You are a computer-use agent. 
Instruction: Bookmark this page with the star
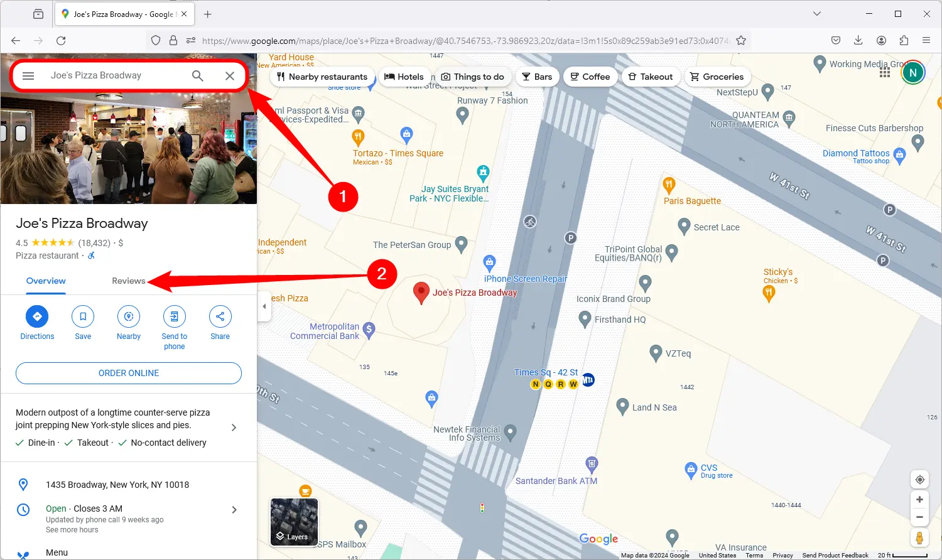[x=741, y=40]
